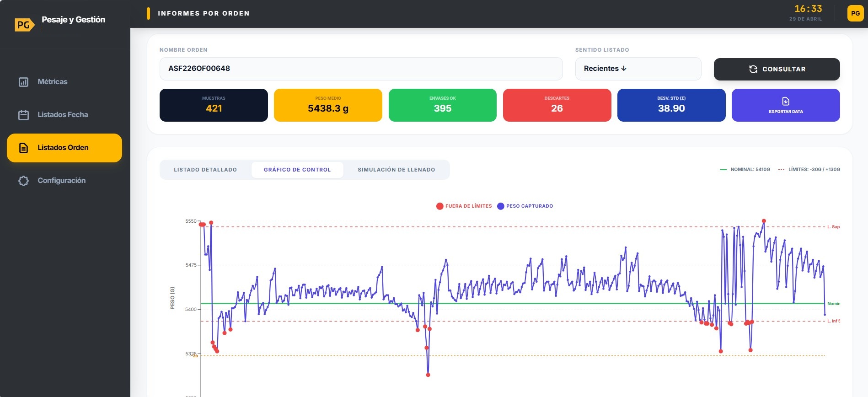The image size is (868, 397).
Task: Click the Consultar button text
Action: (783, 69)
